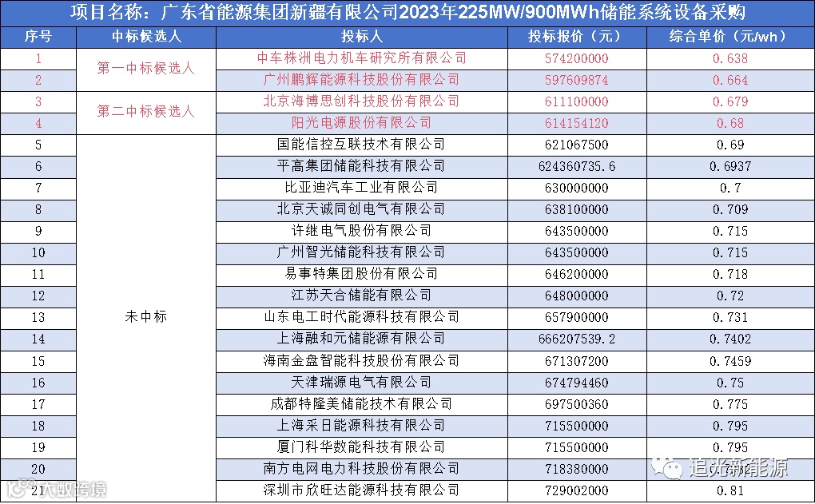
Task: Select unit price 0.664
Action: point(730,80)
